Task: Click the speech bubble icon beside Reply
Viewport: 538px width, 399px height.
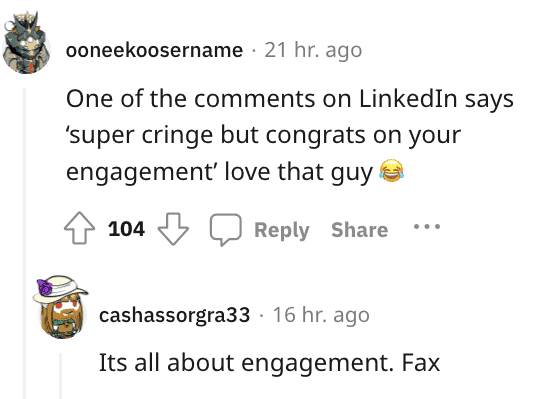Action: [225, 230]
